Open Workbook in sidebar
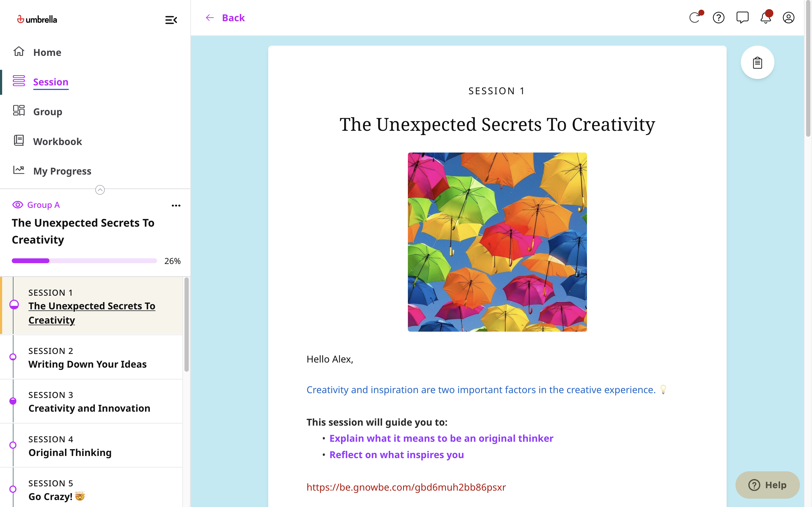This screenshot has height=507, width=812. 57,142
